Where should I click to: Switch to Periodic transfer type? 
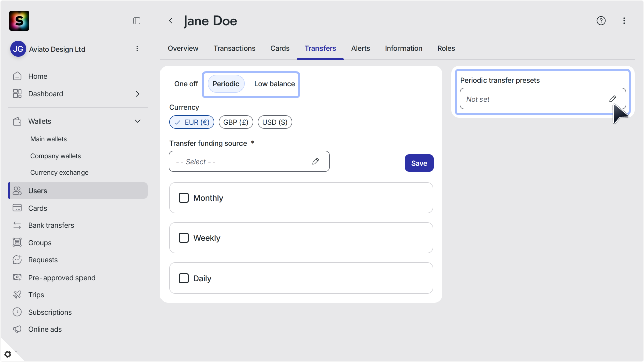coord(226,84)
